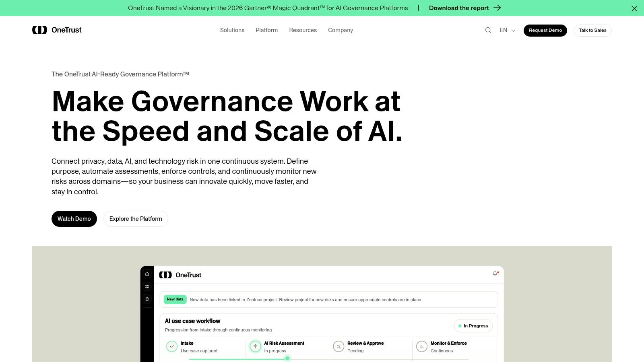Screen dimensions: 644x362
Task: Click the grid icon in demo sidebar
Action: 147,286
